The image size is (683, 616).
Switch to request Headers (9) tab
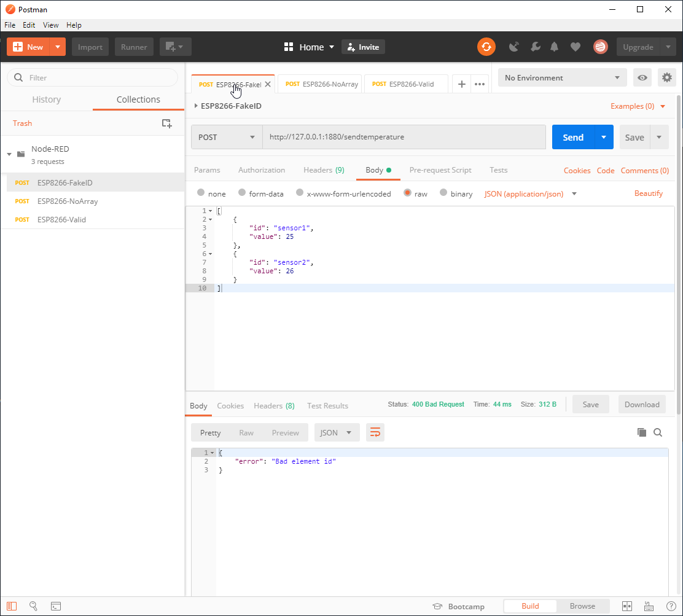tap(324, 170)
